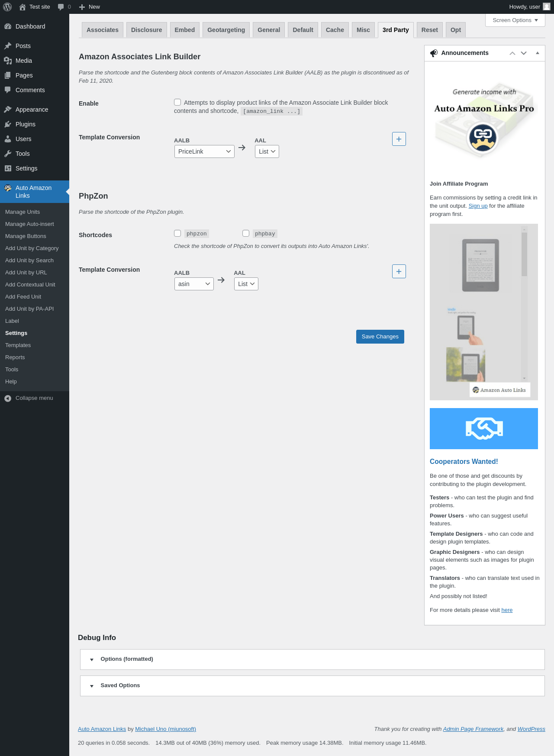554x756 pixels.
Task: Click the 'here' details link
Action: click(x=507, y=610)
